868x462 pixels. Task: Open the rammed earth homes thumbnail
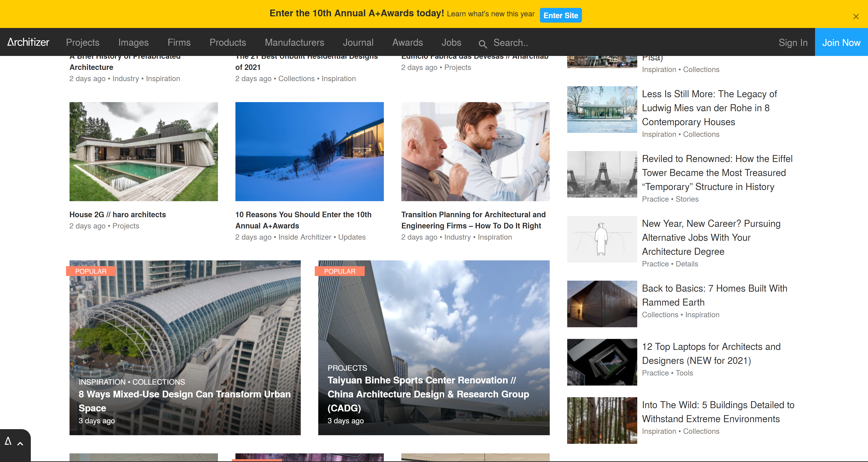pos(602,304)
